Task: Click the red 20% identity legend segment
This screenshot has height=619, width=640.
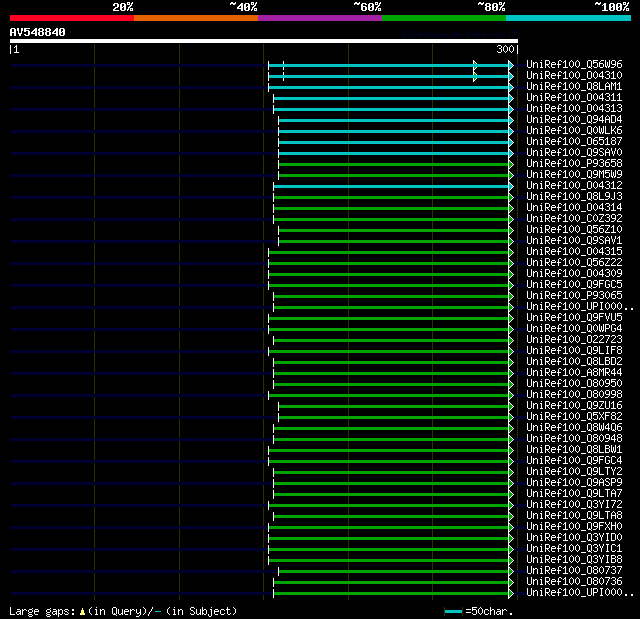Action: 72,18
